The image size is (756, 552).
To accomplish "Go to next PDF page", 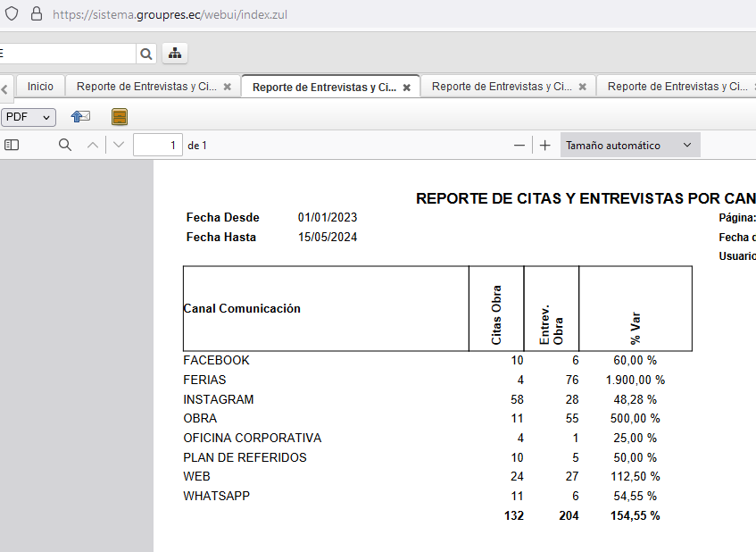I will coord(119,145).
